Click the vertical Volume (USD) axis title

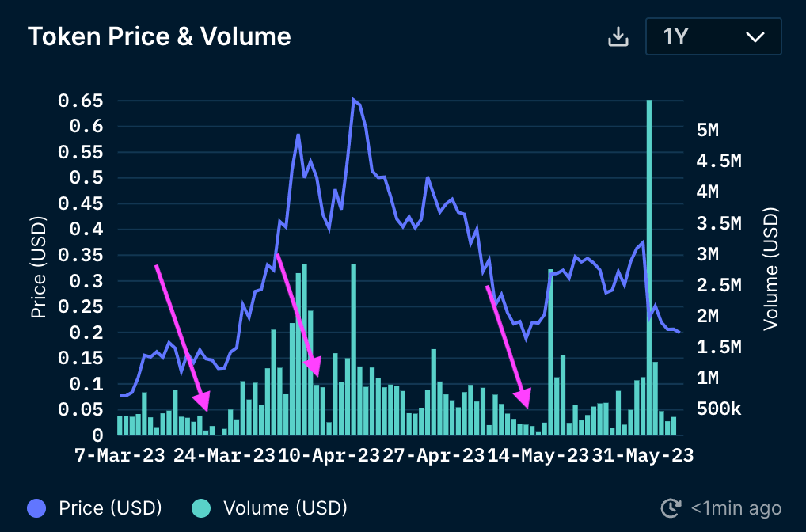770,269
